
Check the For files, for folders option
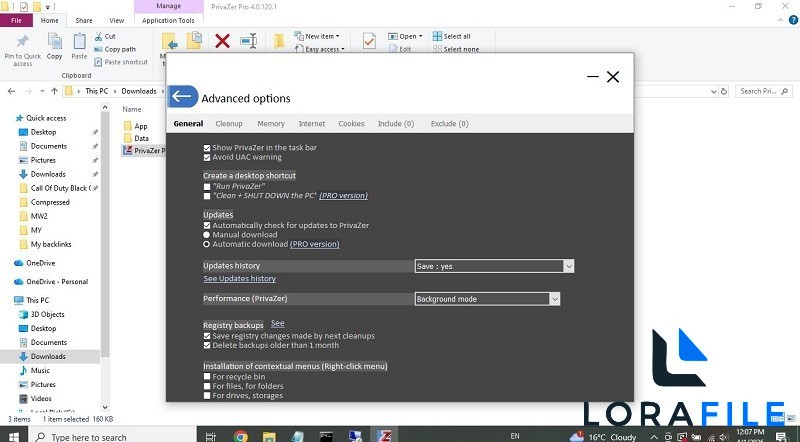click(x=207, y=386)
